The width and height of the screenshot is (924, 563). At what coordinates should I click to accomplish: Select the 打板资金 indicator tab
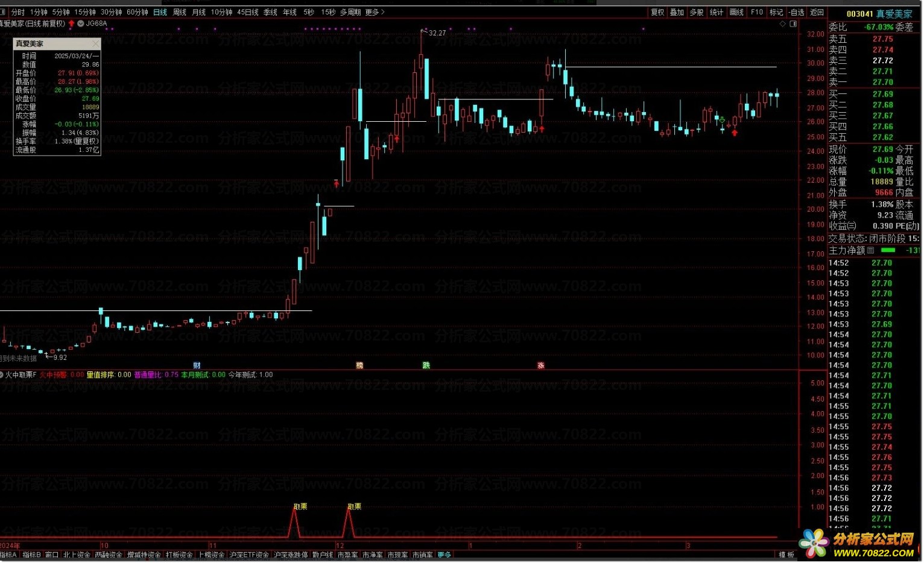click(179, 555)
